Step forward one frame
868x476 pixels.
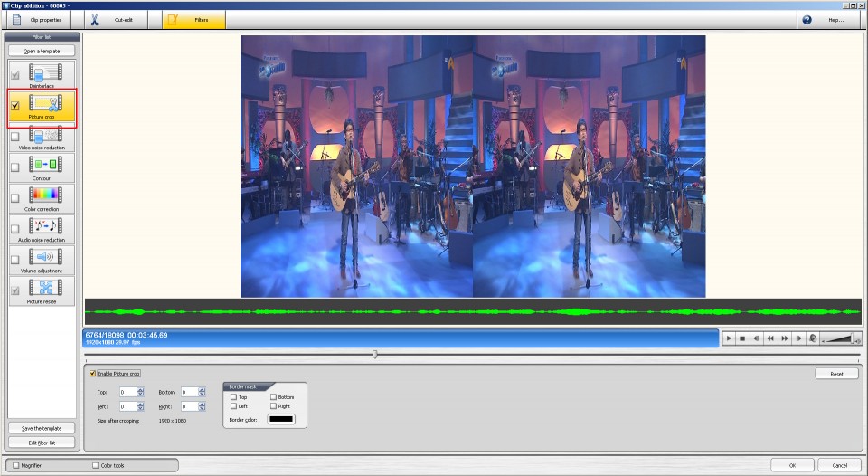pyautogui.click(x=798, y=338)
